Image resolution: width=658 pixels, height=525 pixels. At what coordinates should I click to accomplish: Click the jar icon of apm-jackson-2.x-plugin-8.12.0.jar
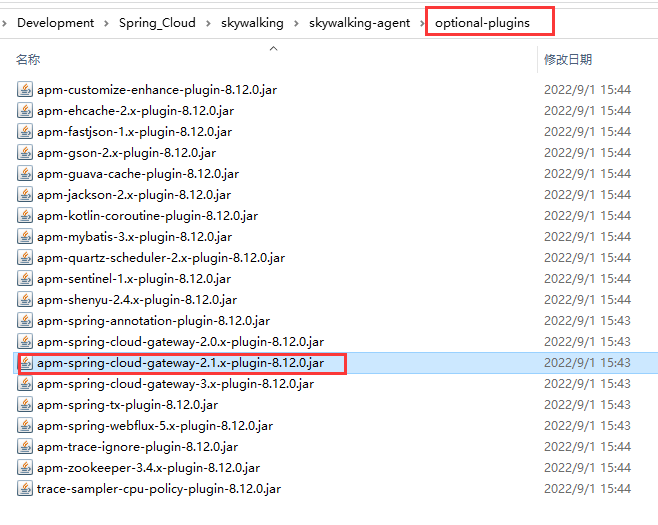click(25, 194)
